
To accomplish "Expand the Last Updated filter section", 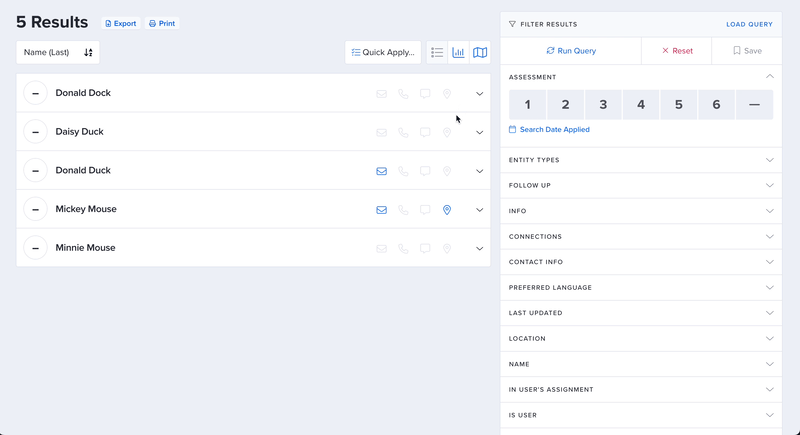I will pyautogui.click(x=641, y=313).
